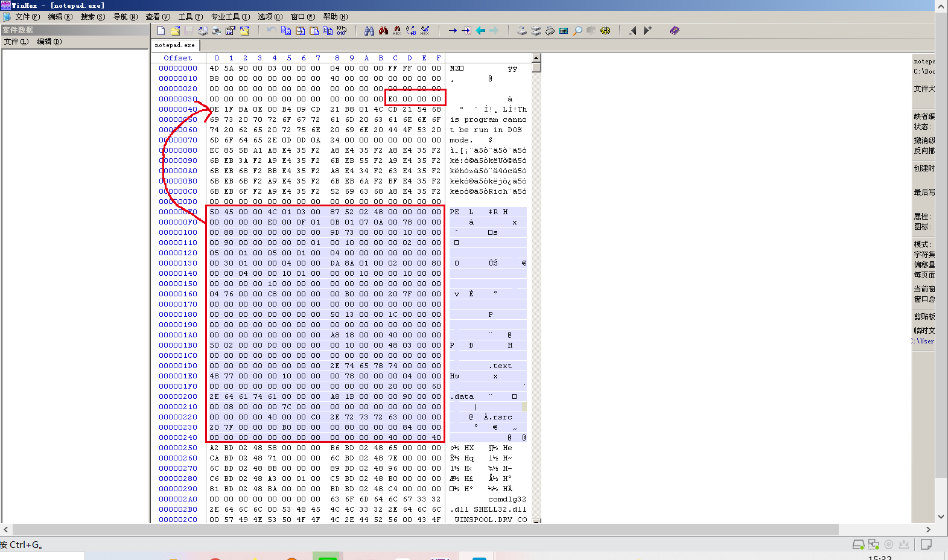Screen dimensions: 948x560
Task: Open the options gear icon
Action: (x=605, y=31)
